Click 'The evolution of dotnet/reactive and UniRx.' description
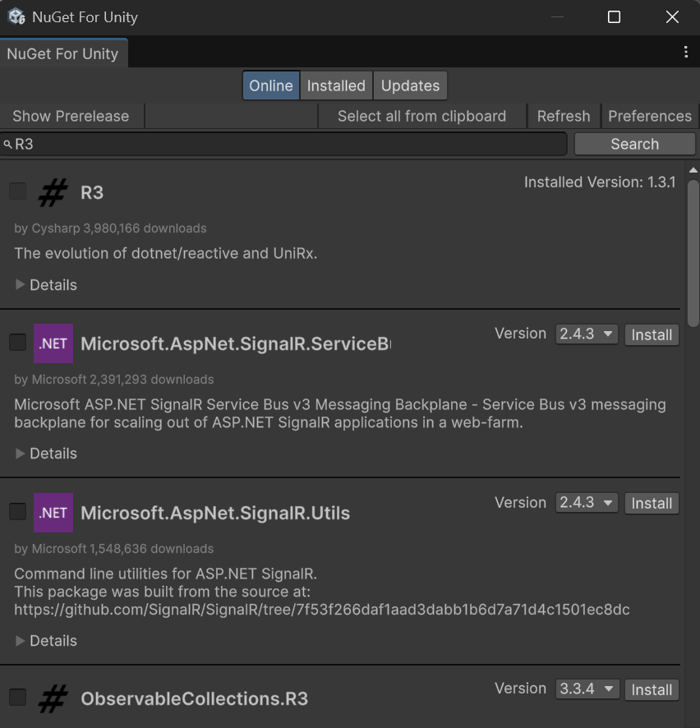700x728 pixels. coord(166,253)
